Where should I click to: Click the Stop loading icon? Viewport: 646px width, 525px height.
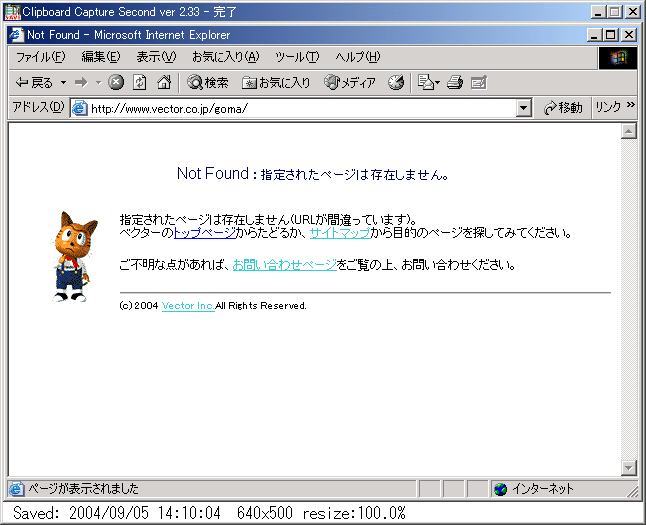[116, 83]
